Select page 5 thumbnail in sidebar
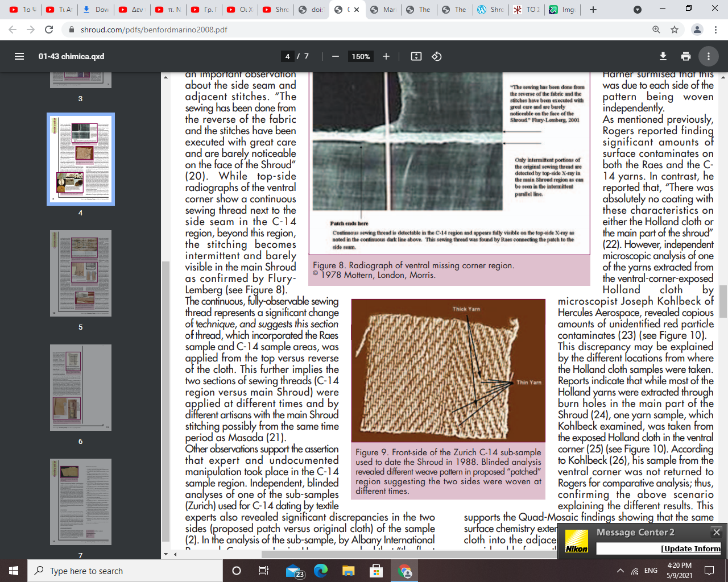728x582 pixels. click(x=81, y=273)
